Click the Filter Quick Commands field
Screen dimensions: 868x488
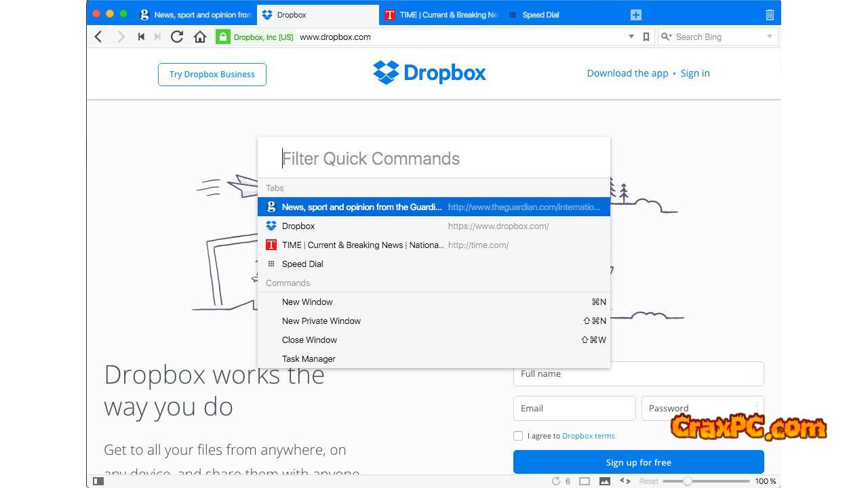[x=434, y=159]
